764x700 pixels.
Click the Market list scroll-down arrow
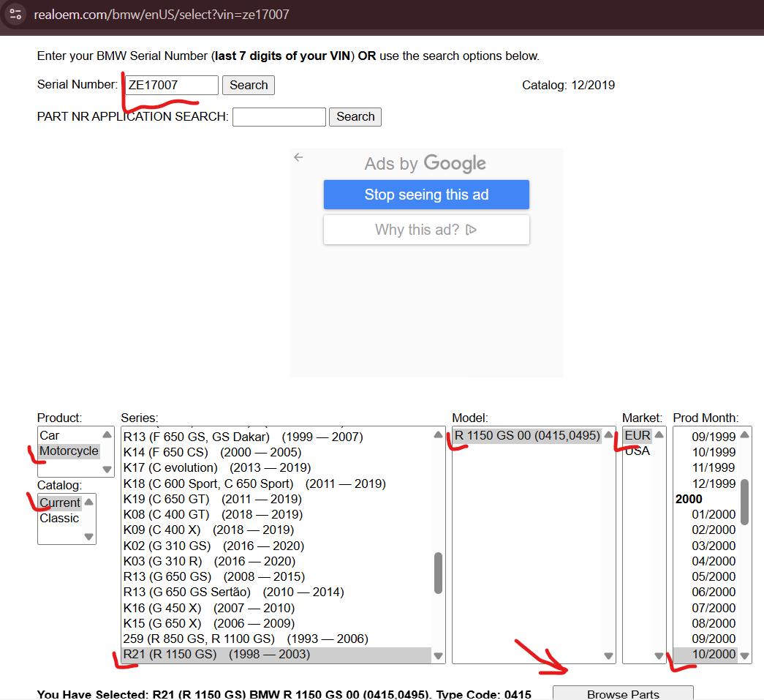(659, 655)
